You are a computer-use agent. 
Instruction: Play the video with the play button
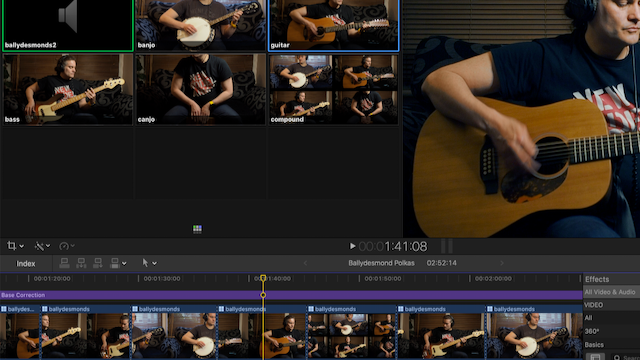click(x=352, y=246)
